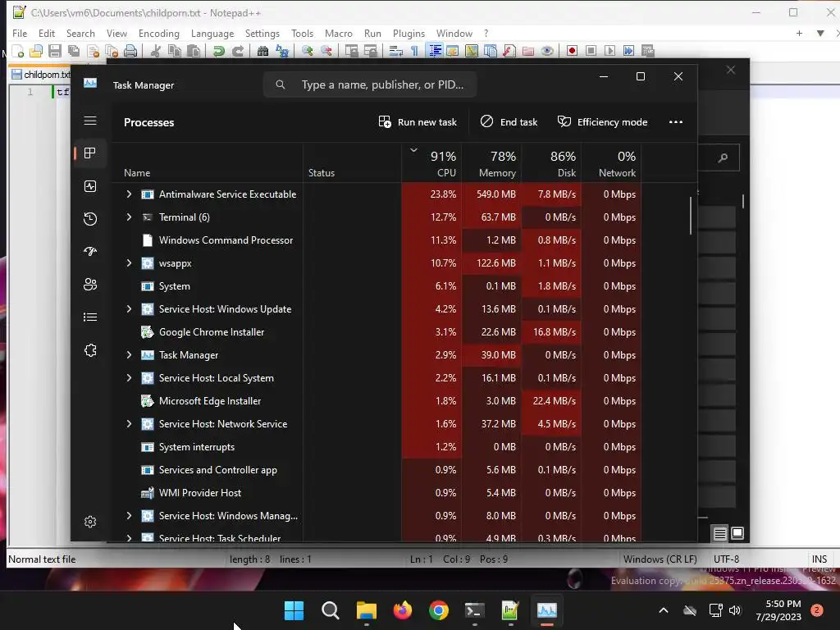The width and height of the screenshot is (840, 630).
Task: Toggle the indent guide icon in Notepad++ toolbar
Action: pyautogui.click(x=435, y=51)
